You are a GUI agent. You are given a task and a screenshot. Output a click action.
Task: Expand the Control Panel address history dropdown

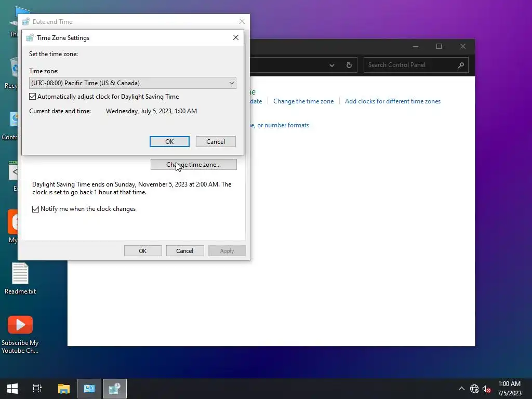pos(332,65)
